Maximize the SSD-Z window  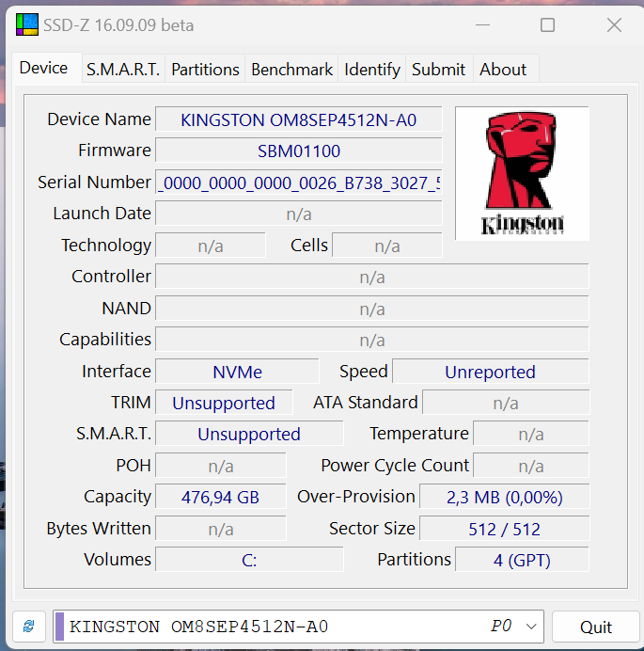click(547, 25)
